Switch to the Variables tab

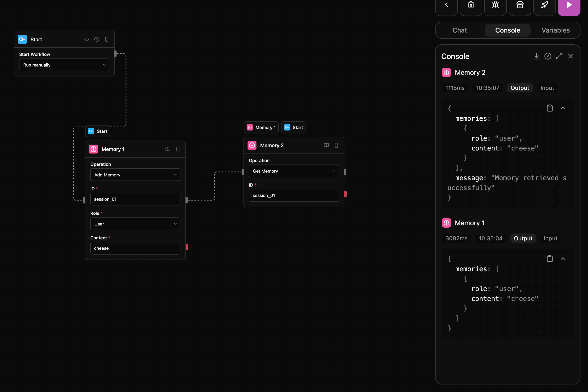point(555,30)
